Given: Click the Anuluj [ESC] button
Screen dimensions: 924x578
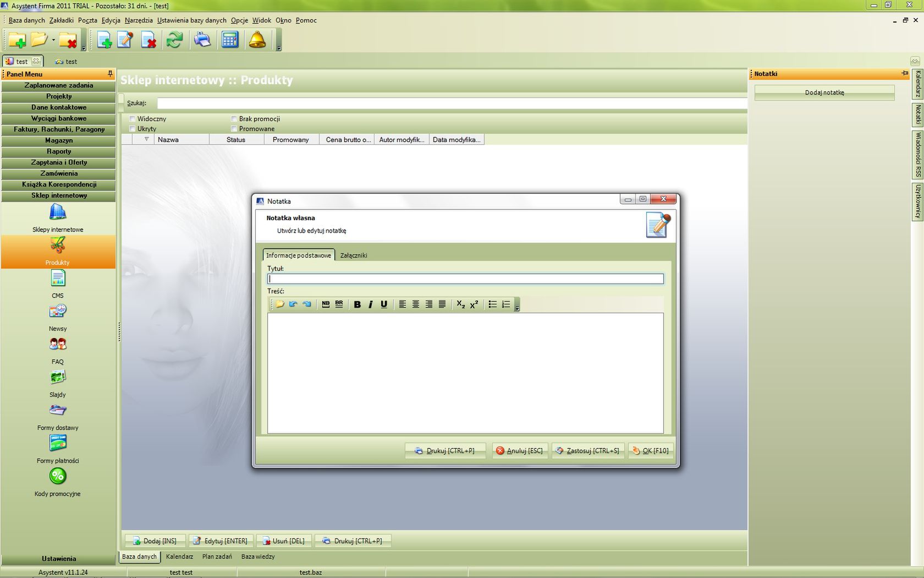Looking at the screenshot, I should (x=519, y=450).
